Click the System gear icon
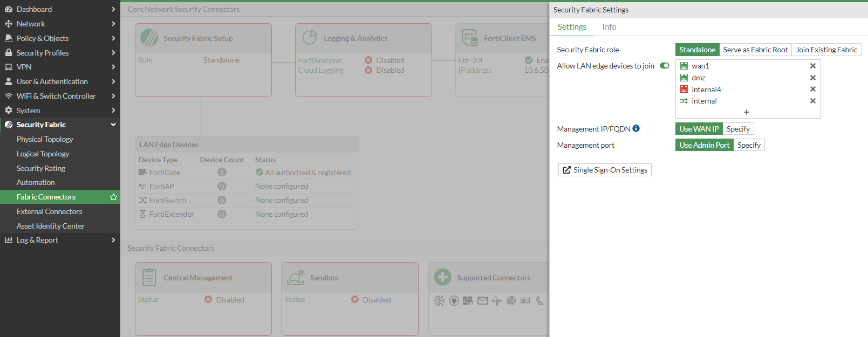Image resolution: width=868 pixels, height=337 pixels. 9,110
